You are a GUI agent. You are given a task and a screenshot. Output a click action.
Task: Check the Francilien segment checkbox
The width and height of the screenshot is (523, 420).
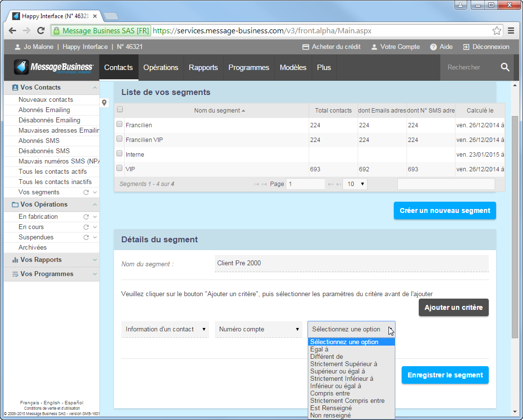pyautogui.click(x=119, y=124)
